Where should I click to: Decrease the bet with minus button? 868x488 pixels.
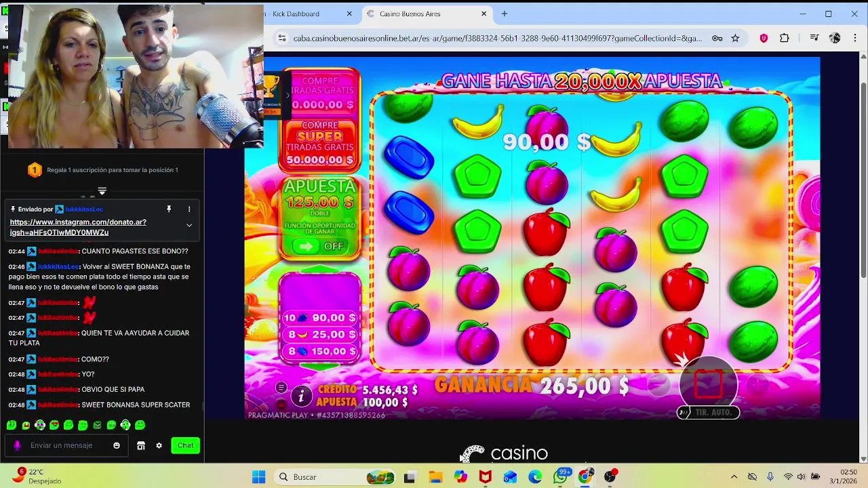658,384
